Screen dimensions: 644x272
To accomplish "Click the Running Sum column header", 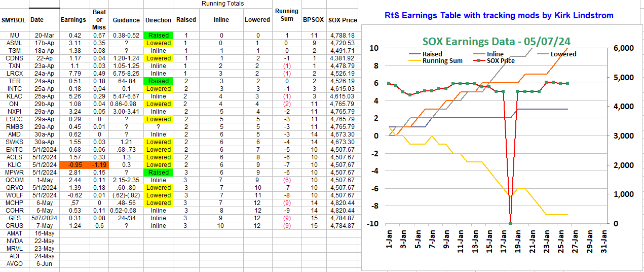I will tap(287, 15).
